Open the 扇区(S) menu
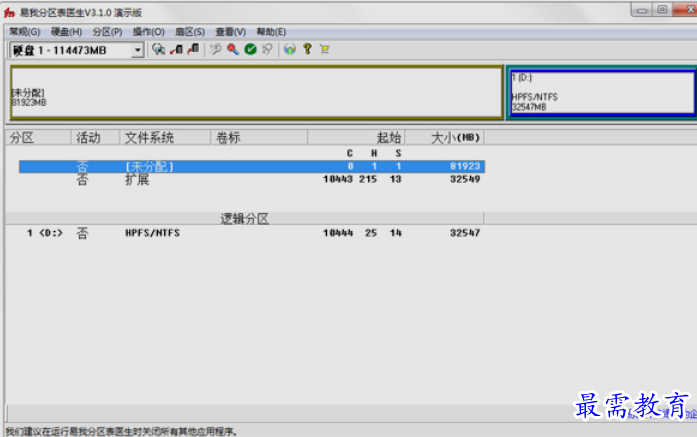This screenshot has width=697, height=437. 190,32
